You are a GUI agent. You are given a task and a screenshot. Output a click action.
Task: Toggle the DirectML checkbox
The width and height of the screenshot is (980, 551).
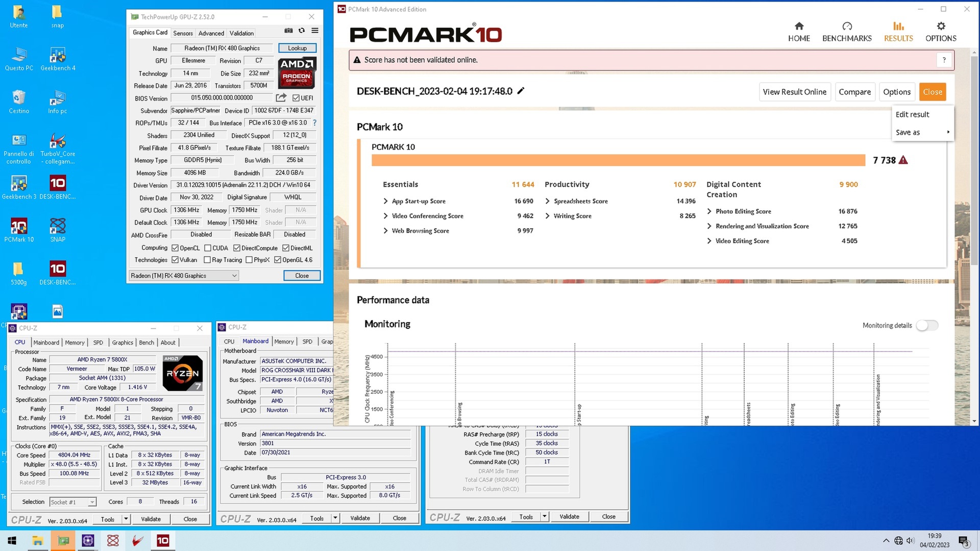pos(286,248)
